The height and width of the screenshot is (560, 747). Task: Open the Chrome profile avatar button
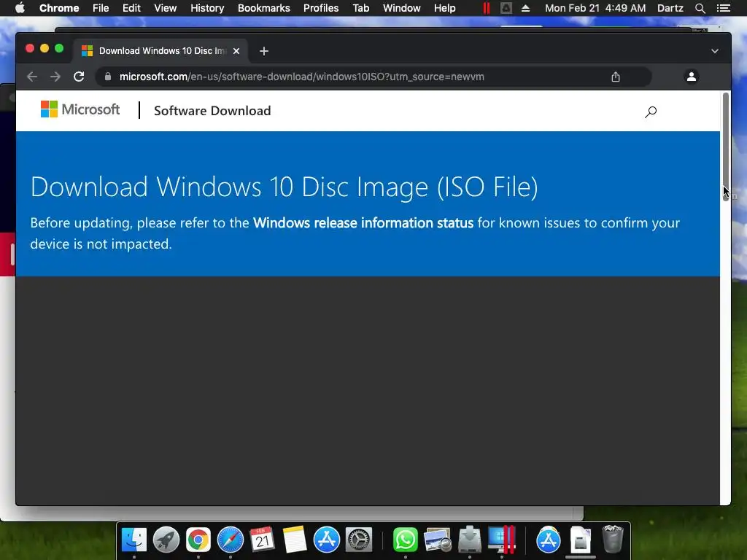[692, 76]
